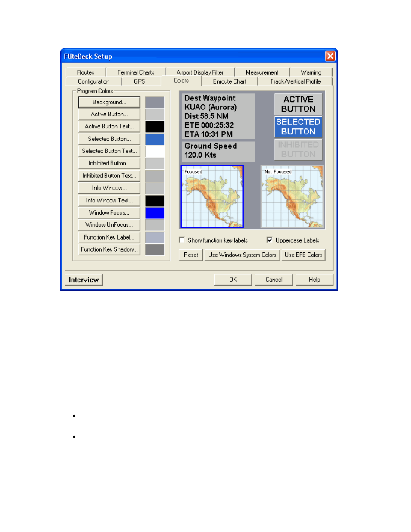The width and height of the screenshot is (411, 532).
Task: Click the Window Focus bright blue swatch
Action: tap(155, 213)
